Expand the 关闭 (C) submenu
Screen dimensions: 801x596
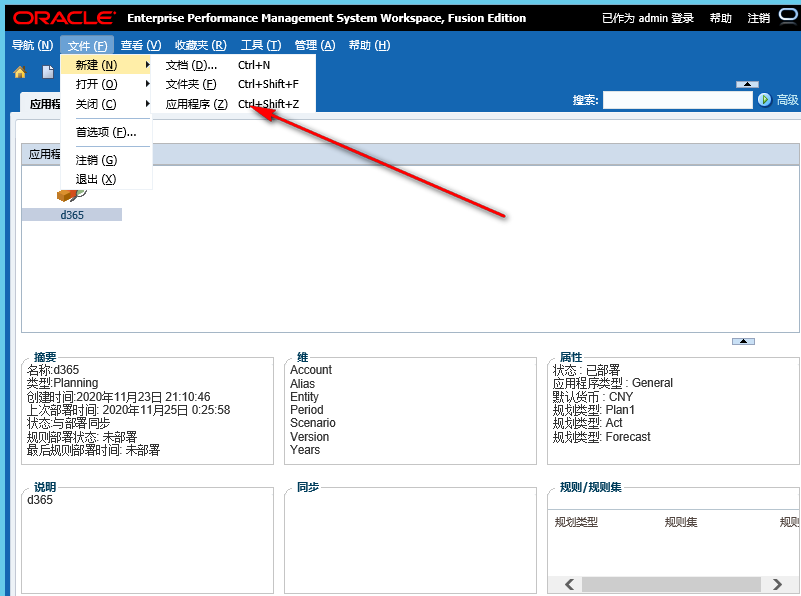106,104
